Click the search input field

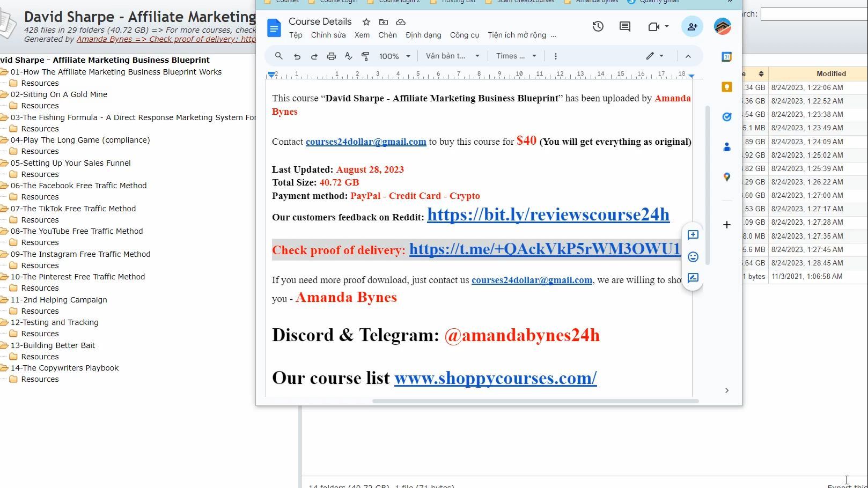coord(813,14)
